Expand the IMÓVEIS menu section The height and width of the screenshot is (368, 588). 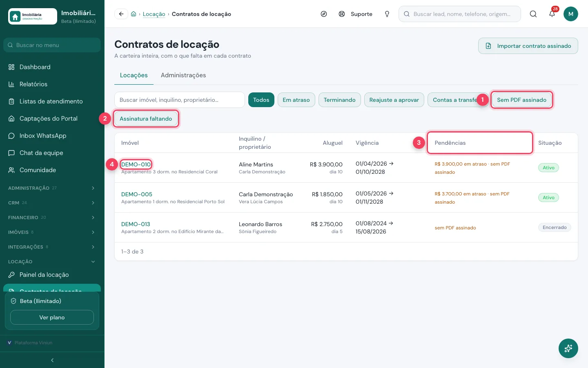(x=52, y=232)
